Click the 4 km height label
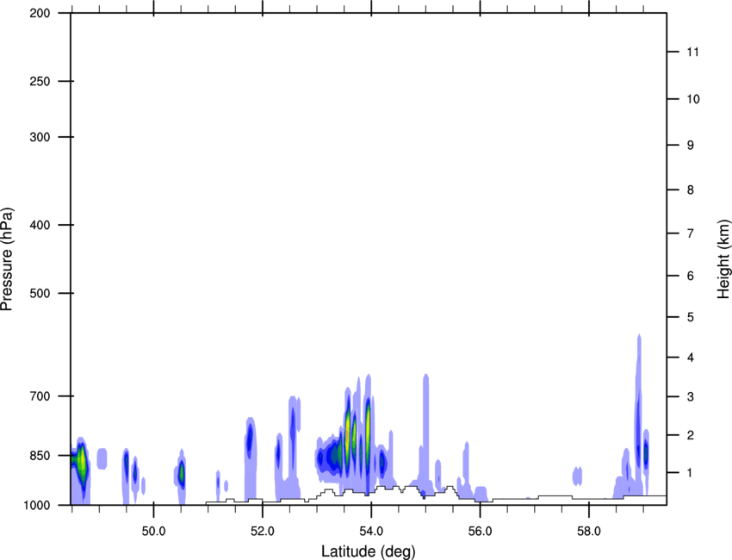732x560 pixels. tap(691, 358)
